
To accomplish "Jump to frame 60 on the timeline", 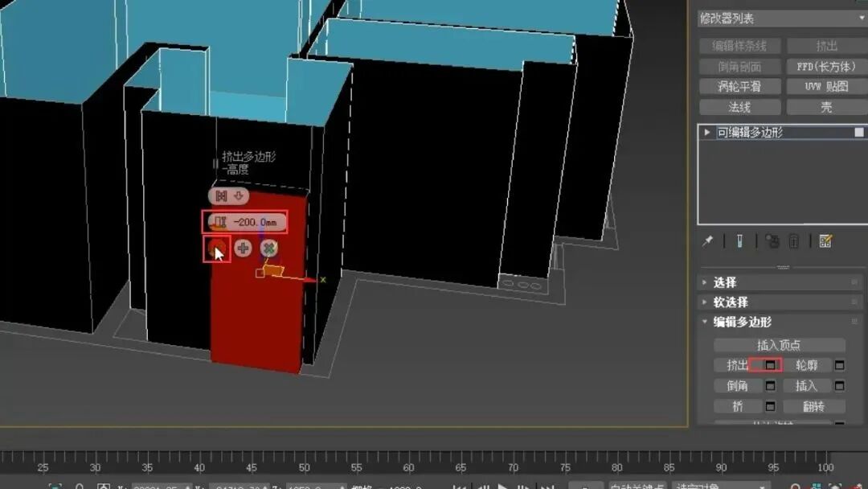I will click(408, 467).
